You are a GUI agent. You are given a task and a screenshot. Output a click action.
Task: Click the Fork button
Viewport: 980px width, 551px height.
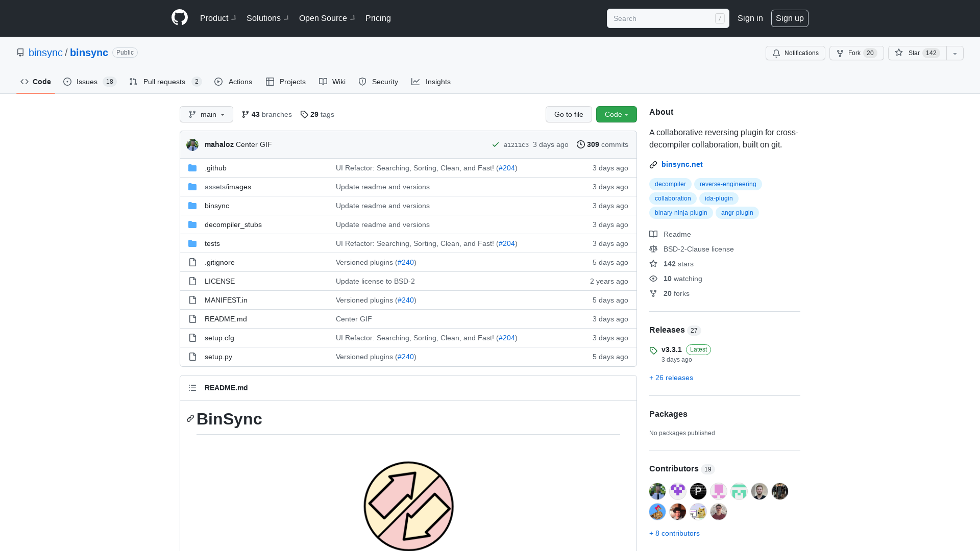856,53
